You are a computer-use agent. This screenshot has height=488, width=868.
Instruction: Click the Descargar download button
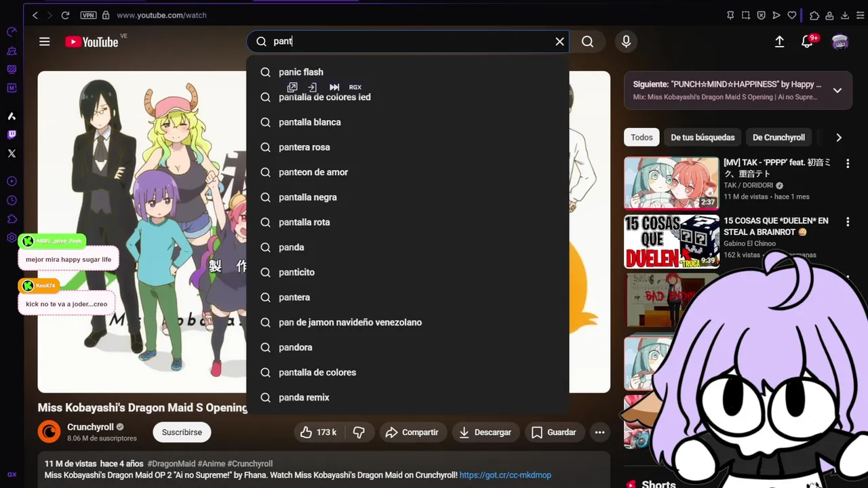tap(486, 432)
